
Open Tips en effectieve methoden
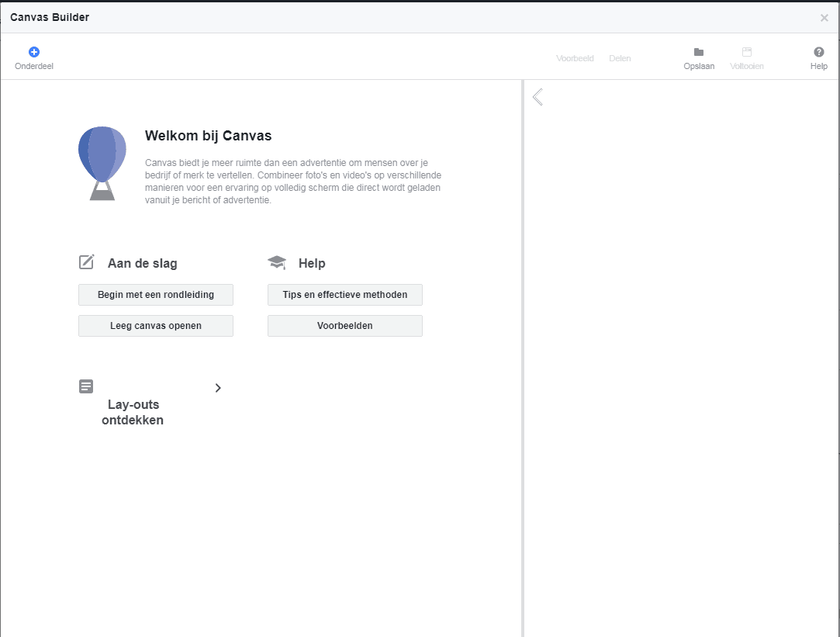345,295
